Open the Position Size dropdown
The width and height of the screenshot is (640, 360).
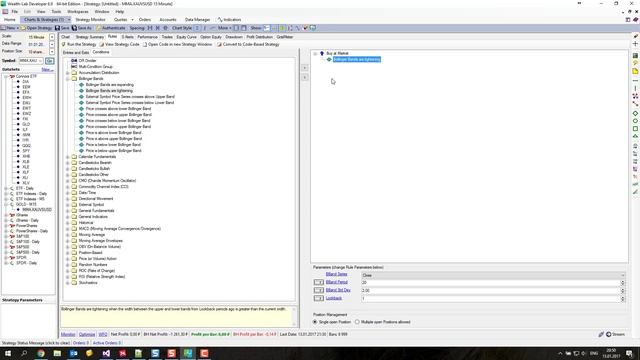point(52,52)
